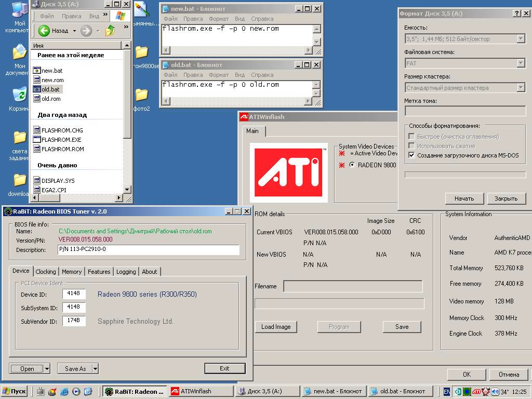Click the Up folder icon in Explorer toolbar

(x=110, y=31)
